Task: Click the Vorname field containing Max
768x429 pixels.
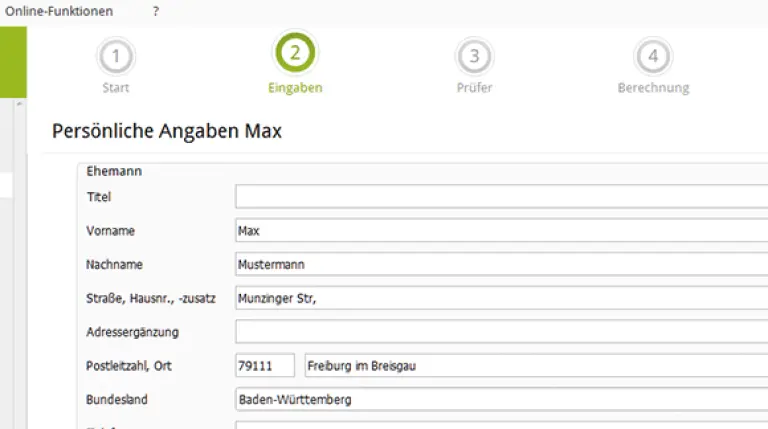Action: (x=500, y=231)
